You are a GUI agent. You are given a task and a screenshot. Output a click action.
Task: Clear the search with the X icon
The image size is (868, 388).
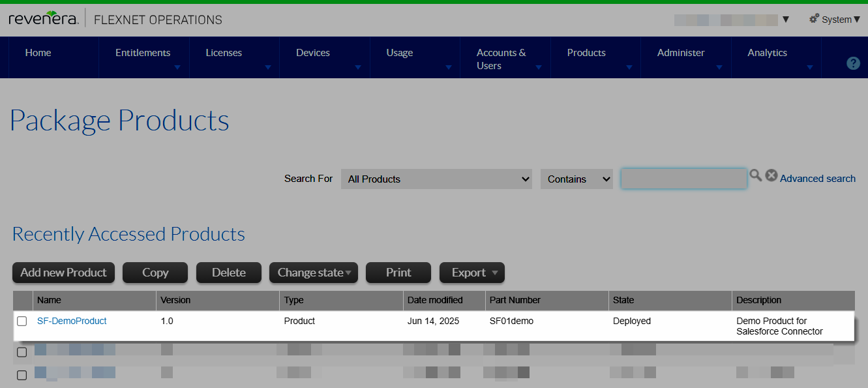[771, 175]
